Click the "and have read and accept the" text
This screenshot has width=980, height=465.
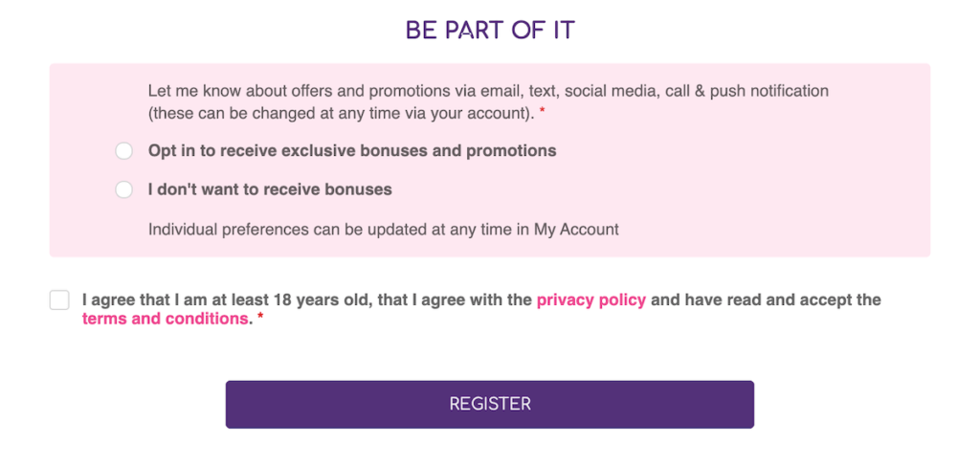[x=766, y=300]
